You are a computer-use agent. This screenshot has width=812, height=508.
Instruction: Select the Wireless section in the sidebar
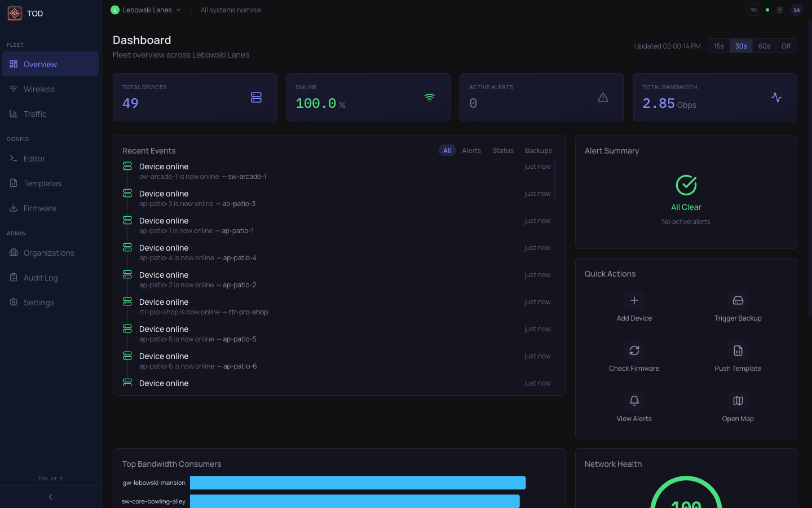(x=39, y=89)
